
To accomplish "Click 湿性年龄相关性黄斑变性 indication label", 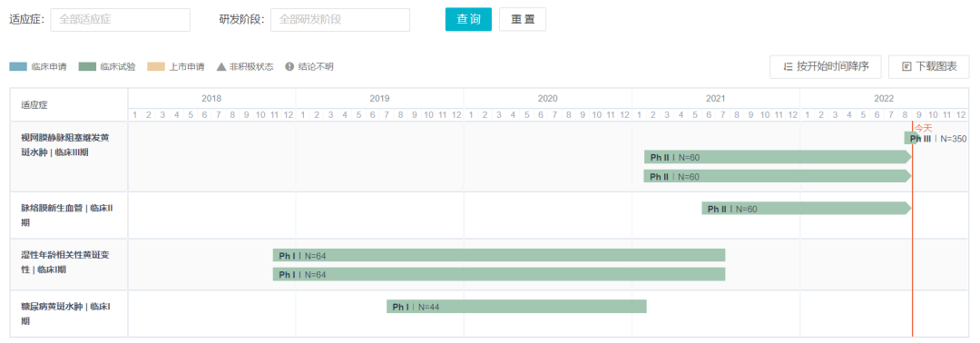I will tap(65, 261).
